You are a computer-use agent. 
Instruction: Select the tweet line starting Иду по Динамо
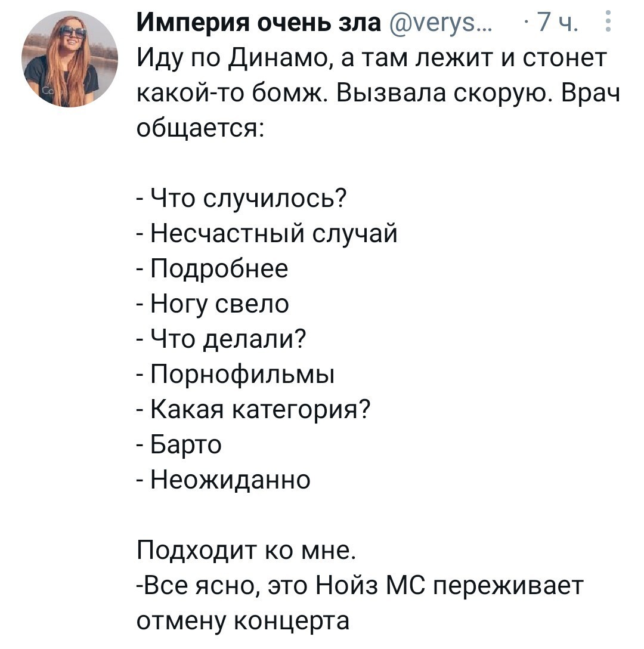point(371,58)
